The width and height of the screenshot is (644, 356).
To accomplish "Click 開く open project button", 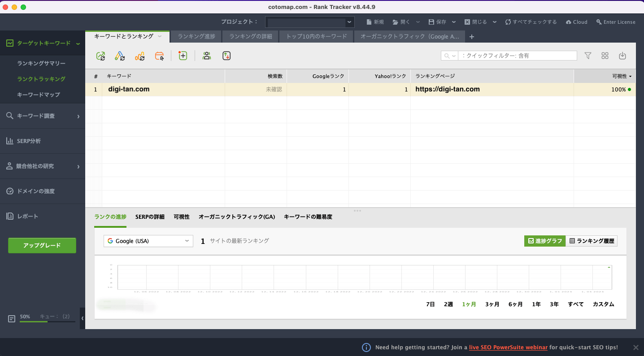I will coord(401,22).
